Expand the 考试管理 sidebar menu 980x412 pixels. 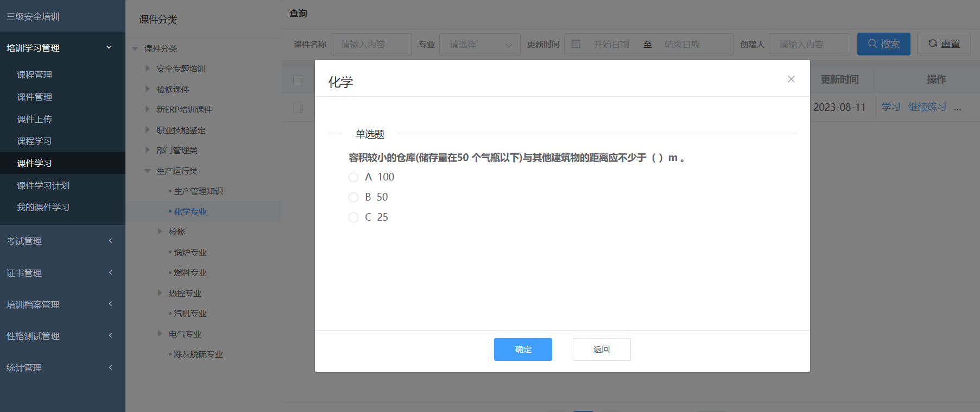click(x=110, y=241)
